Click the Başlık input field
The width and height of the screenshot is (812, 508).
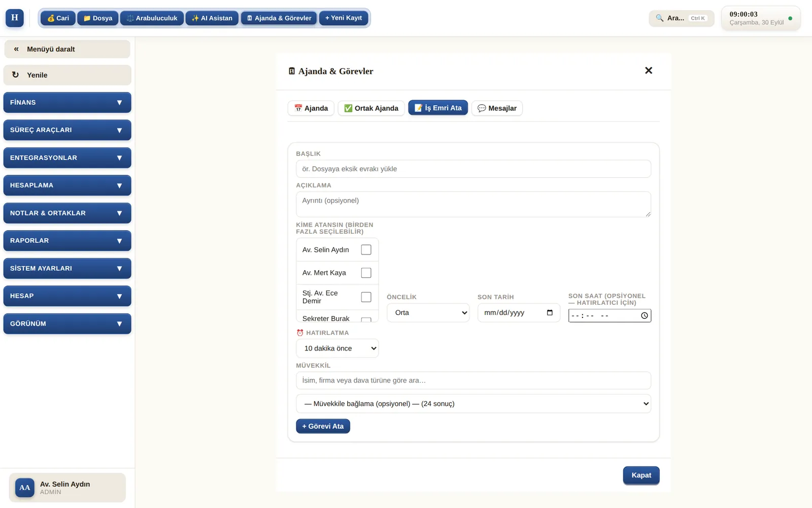pyautogui.click(x=473, y=169)
